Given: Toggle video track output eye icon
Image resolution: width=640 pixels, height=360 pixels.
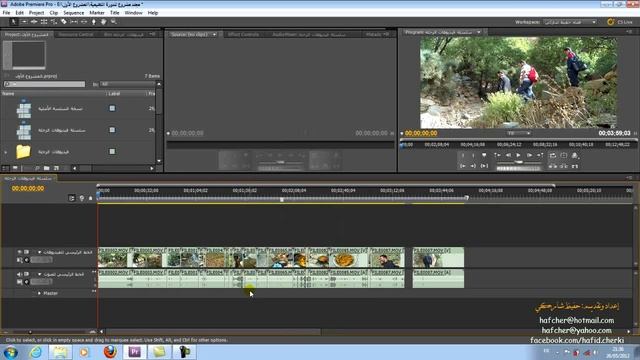Looking at the screenshot, I should pos(19,252).
